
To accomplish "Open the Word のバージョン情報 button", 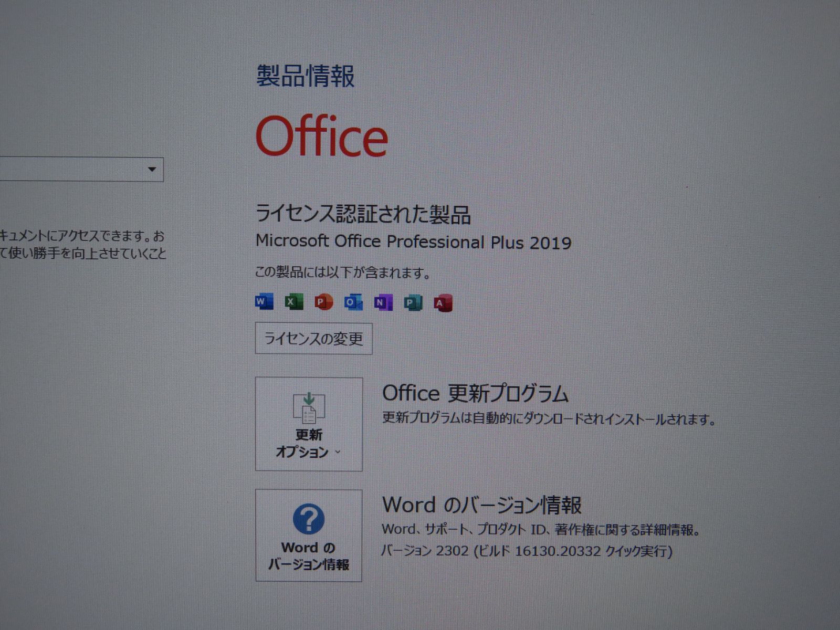I will pyautogui.click(x=309, y=535).
